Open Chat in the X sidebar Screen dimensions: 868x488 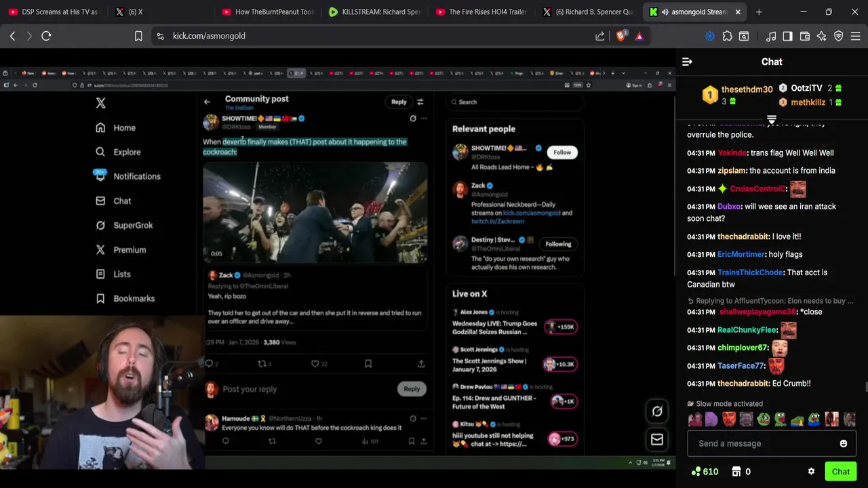point(113,201)
